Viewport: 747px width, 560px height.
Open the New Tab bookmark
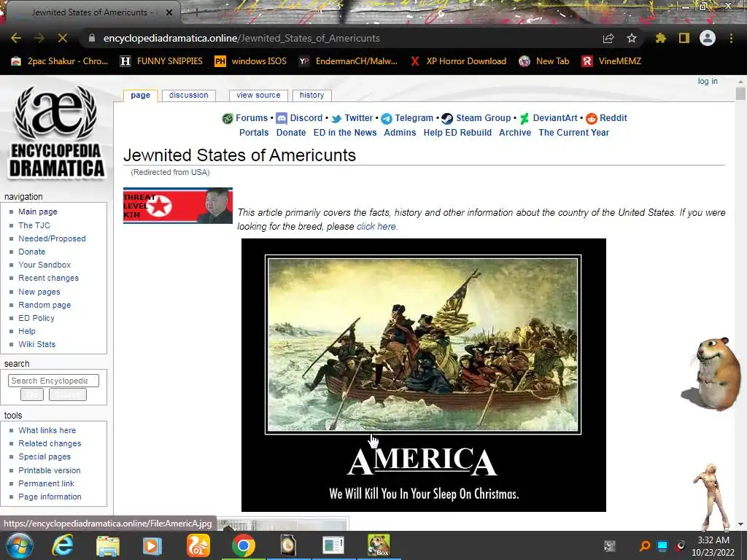coord(544,61)
